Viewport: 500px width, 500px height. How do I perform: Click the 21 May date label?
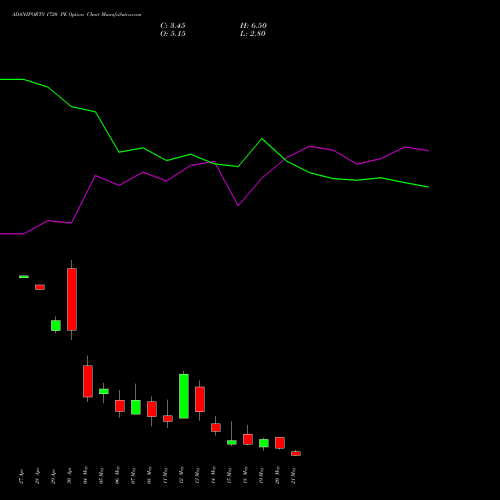[x=293, y=475]
